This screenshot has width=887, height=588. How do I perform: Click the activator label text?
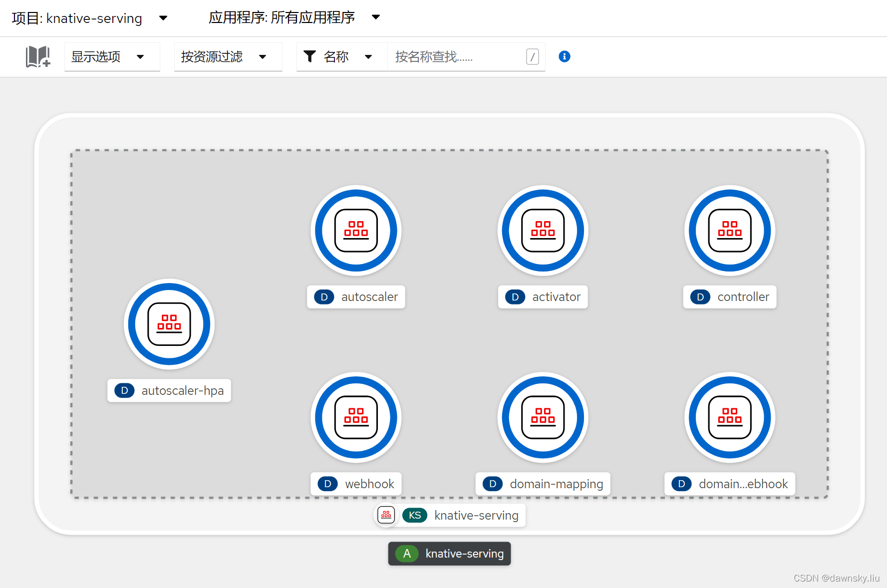point(556,297)
